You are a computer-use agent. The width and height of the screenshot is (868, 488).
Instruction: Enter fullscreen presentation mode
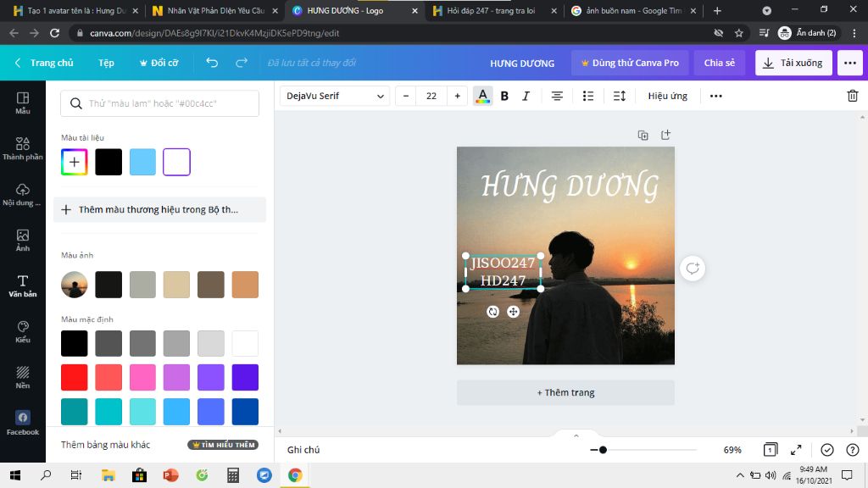tap(796, 450)
